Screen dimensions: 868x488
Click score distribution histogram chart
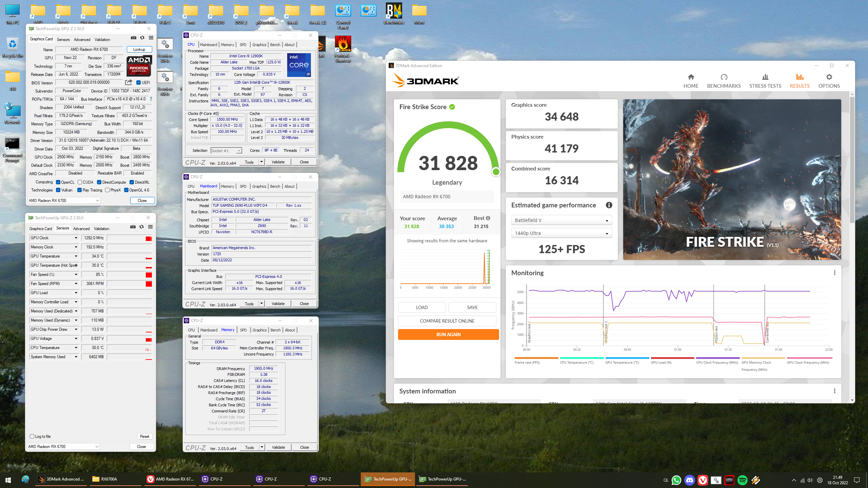[x=447, y=269]
